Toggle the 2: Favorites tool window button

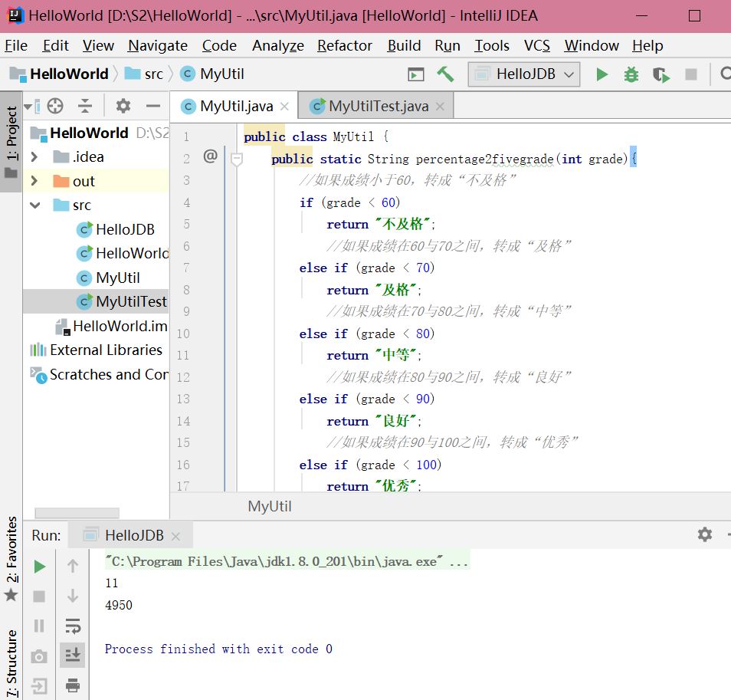(11, 558)
